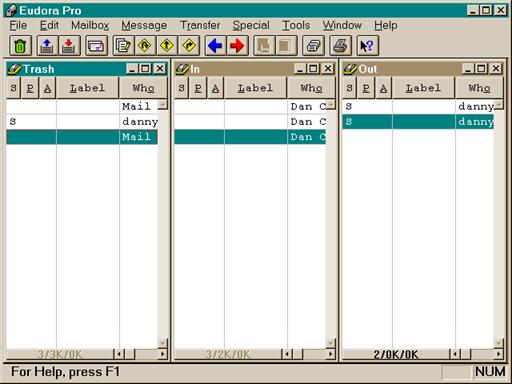Select first Dan C message in In

pos(250,107)
